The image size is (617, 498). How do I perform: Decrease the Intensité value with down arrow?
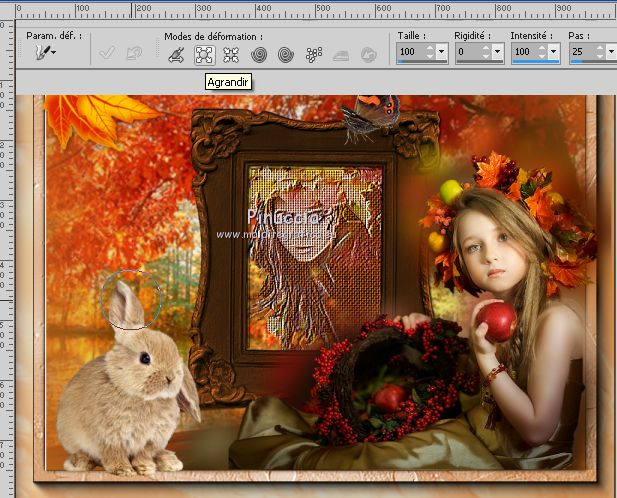[x=543, y=55]
